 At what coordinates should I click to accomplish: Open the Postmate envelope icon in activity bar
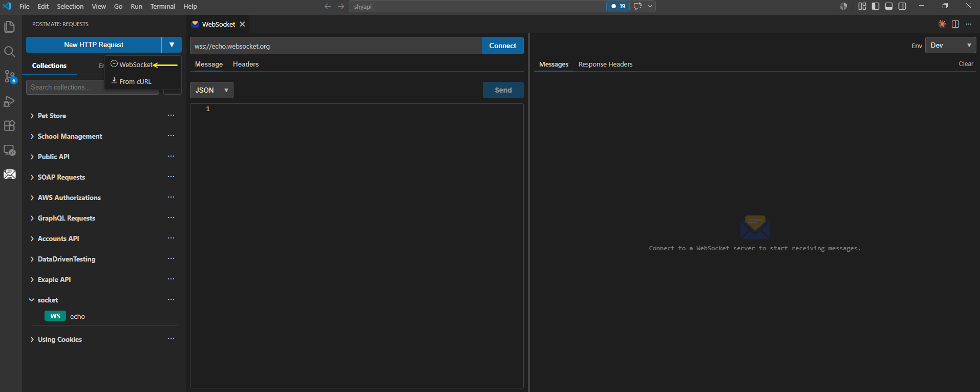click(x=9, y=175)
